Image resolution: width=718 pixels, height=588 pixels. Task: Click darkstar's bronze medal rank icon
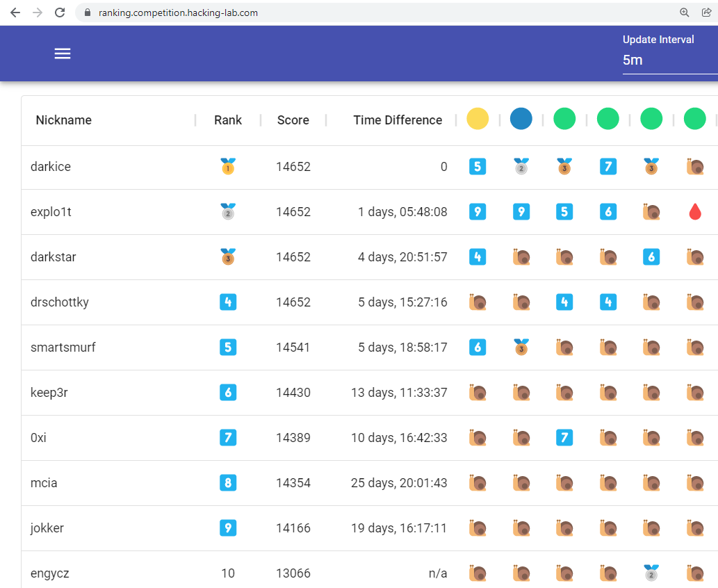click(228, 257)
